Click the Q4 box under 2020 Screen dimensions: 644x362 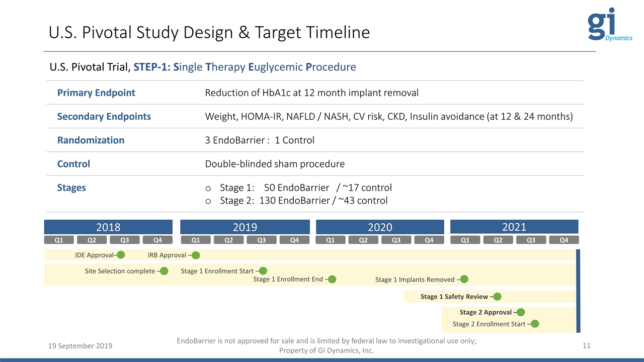(429, 240)
